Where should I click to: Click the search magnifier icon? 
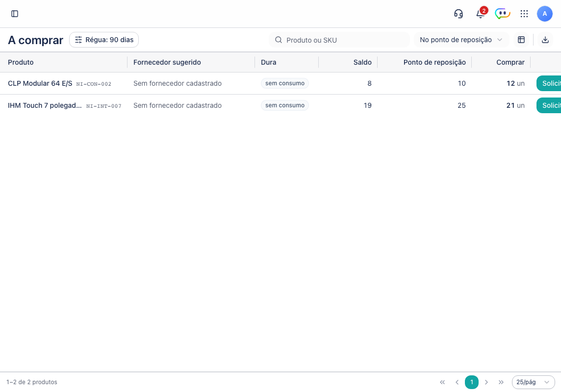pyautogui.click(x=279, y=40)
